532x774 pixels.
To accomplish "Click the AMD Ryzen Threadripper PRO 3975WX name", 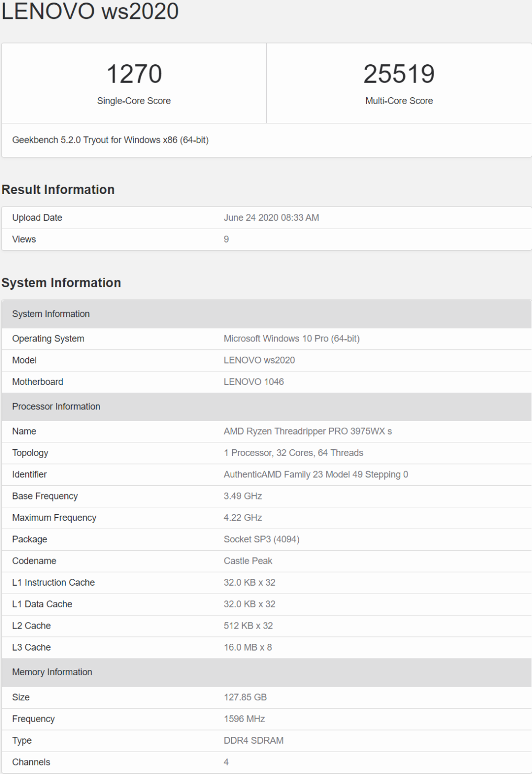I will (x=308, y=431).
